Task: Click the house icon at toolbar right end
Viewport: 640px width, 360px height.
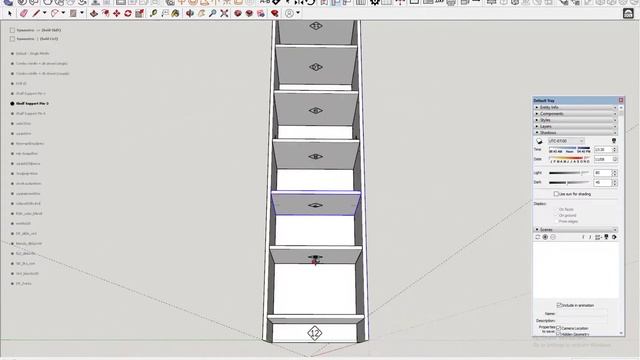Action: click(x=629, y=13)
